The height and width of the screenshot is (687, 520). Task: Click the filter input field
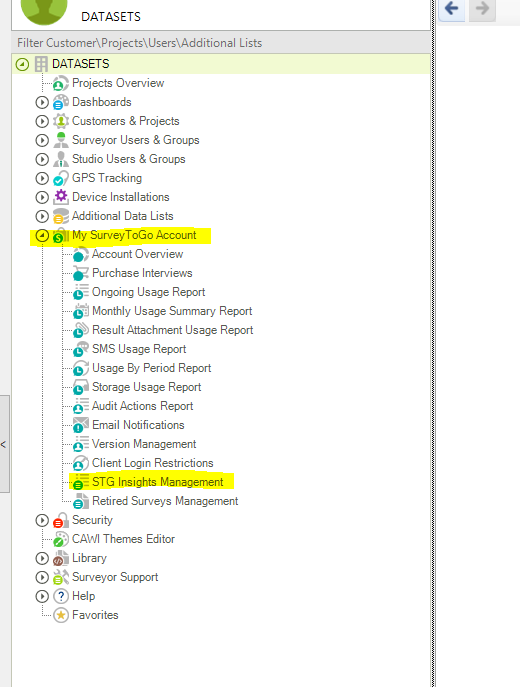pos(221,43)
